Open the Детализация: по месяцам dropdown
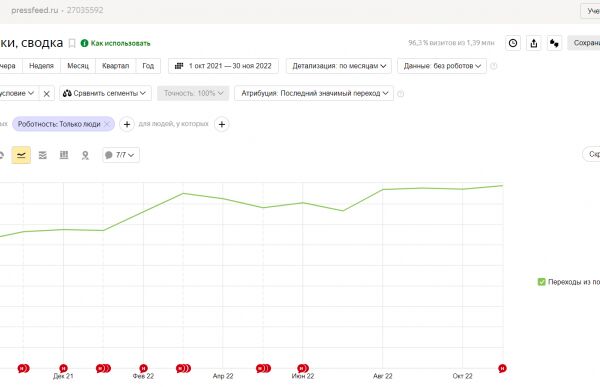600x387 pixels. click(x=339, y=66)
